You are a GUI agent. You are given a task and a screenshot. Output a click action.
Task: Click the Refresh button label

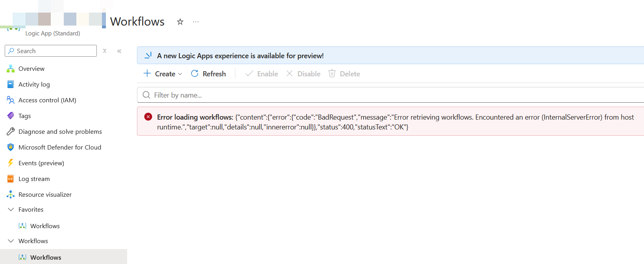click(214, 74)
